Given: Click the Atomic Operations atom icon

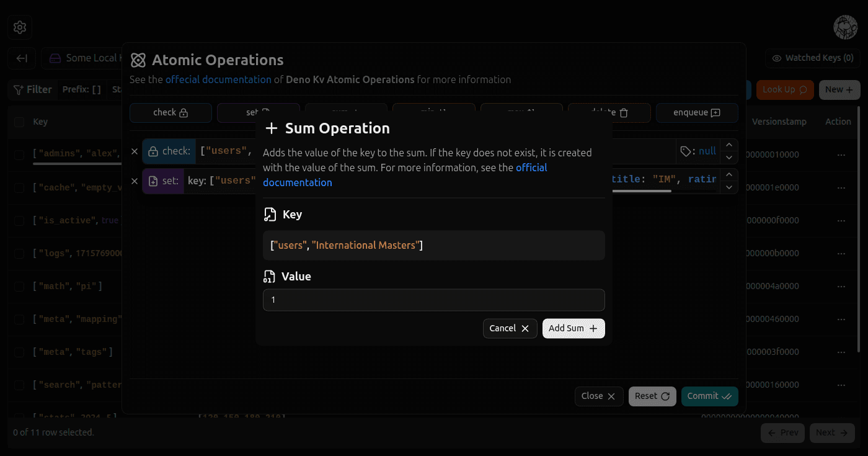Looking at the screenshot, I should pos(138,60).
